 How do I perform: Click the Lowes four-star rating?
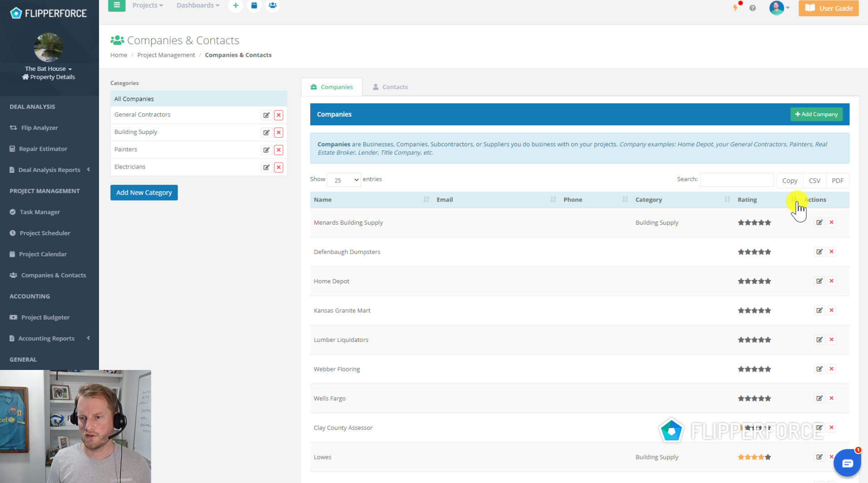pos(754,457)
